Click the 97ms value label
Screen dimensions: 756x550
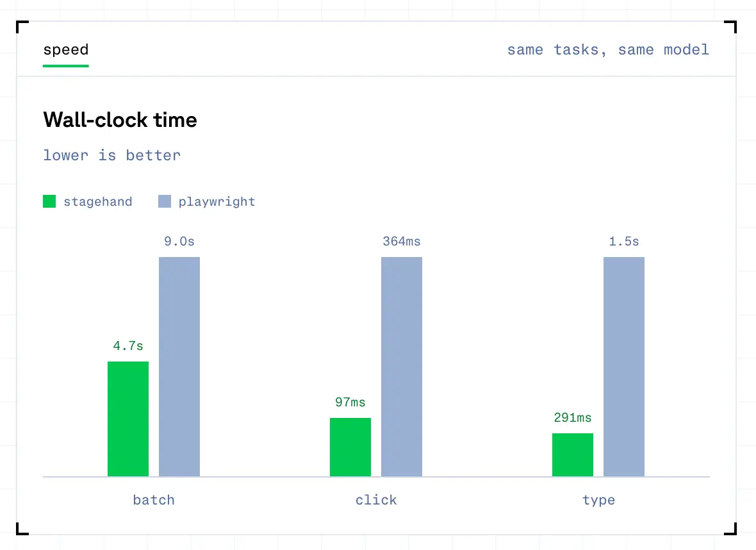pos(350,403)
